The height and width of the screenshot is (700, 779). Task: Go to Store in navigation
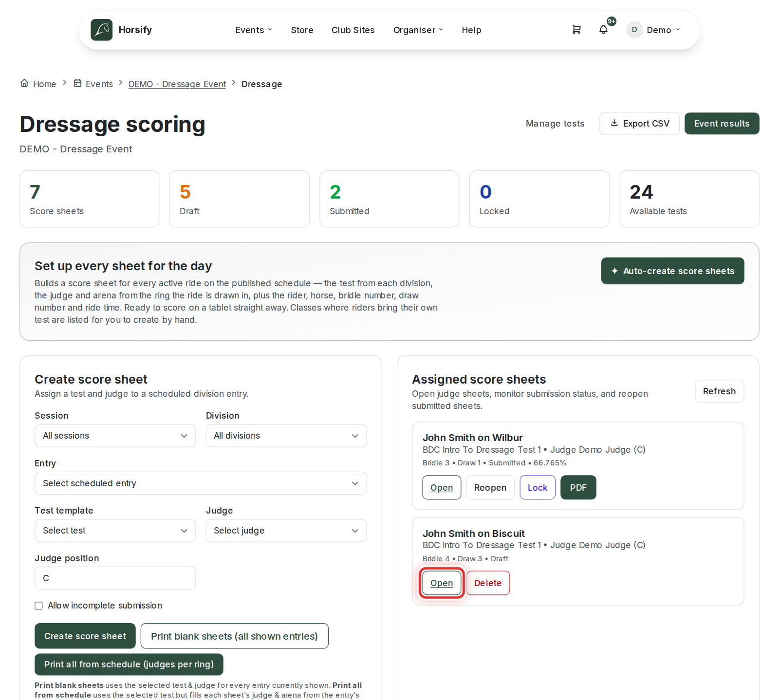click(302, 30)
